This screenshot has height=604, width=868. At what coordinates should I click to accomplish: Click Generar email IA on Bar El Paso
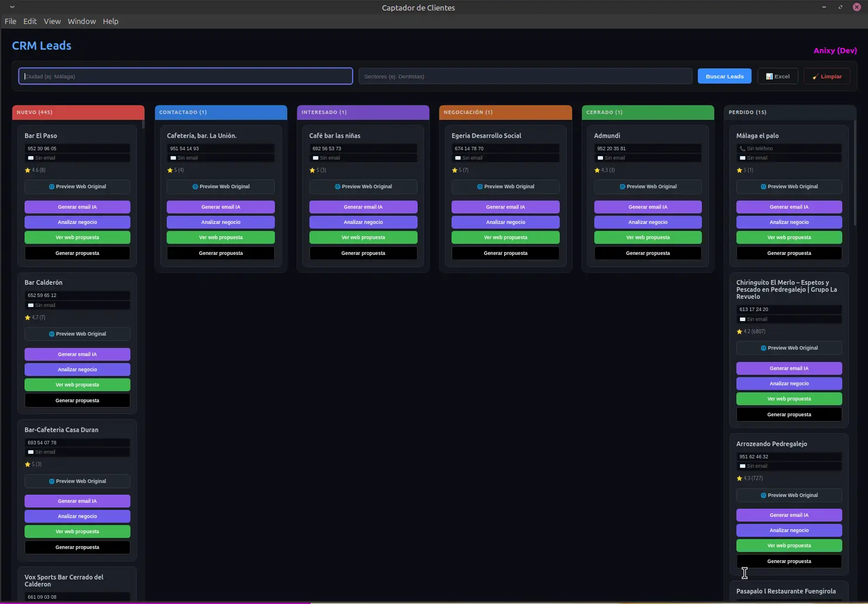tap(77, 206)
